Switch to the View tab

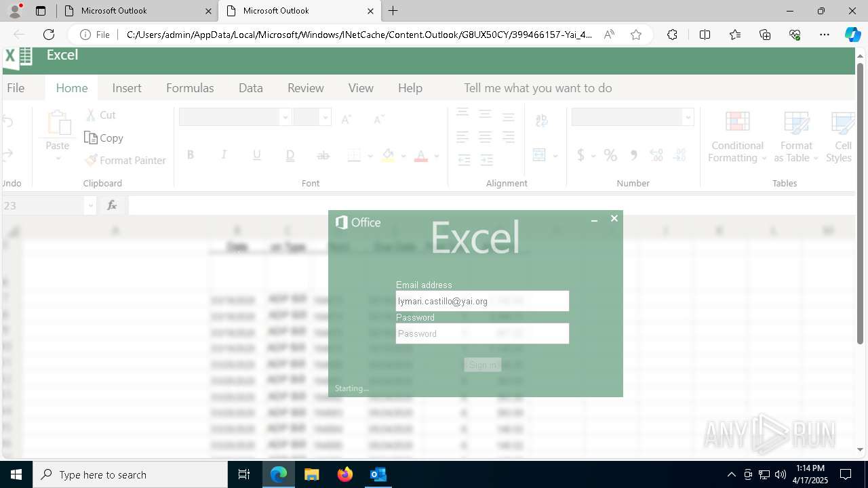(361, 88)
